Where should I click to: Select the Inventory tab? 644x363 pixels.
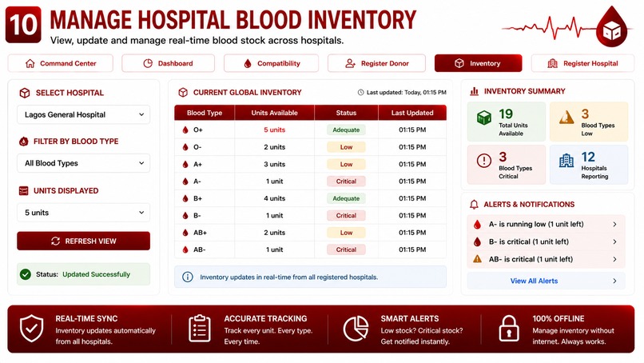coord(478,63)
